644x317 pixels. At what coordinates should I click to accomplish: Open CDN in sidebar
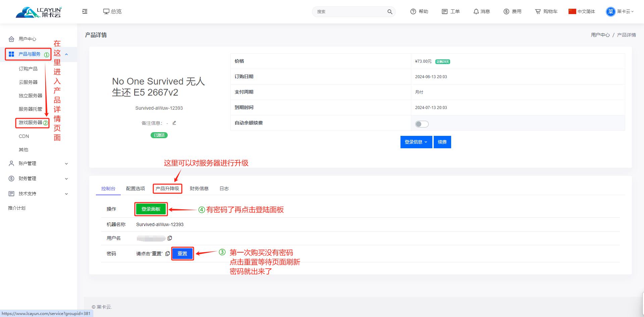[24, 136]
